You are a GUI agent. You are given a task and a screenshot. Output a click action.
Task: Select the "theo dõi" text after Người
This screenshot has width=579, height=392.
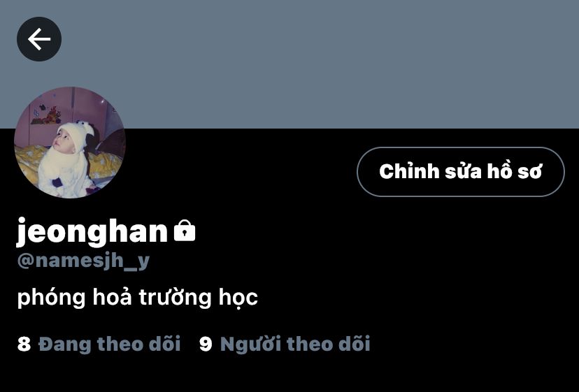(x=328, y=344)
